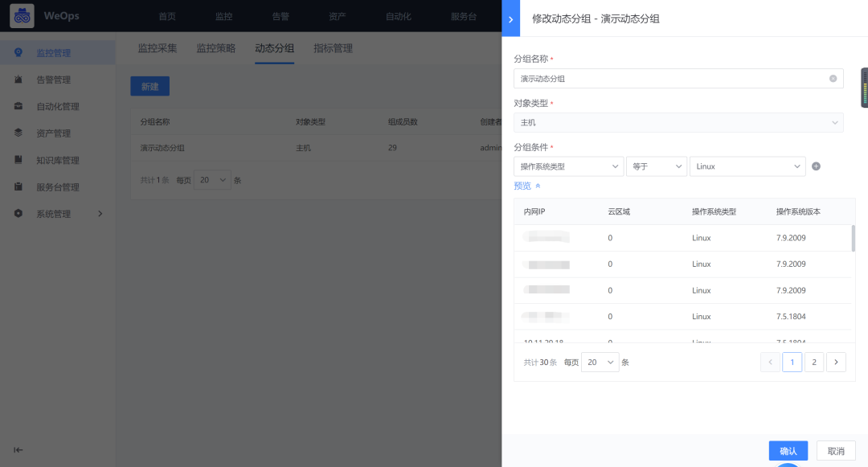Add a grouping condition with plus icon

(x=816, y=166)
